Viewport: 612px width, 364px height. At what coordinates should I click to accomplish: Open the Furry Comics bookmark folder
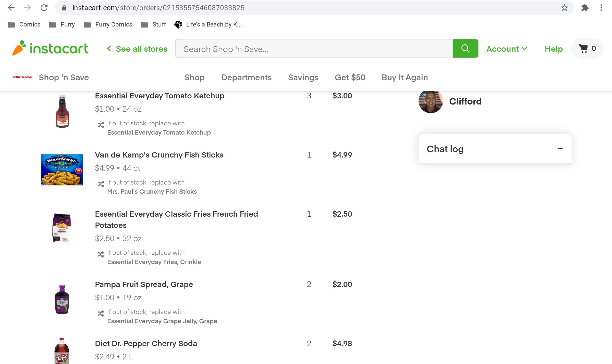tap(108, 24)
